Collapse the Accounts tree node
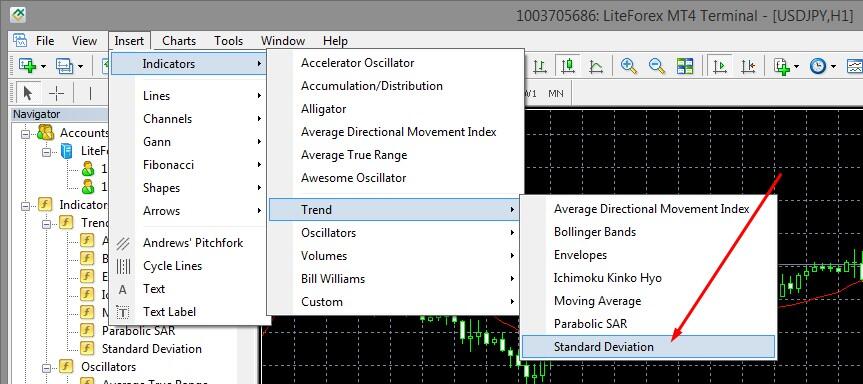The image size is (863, 384). pos(25,133)
